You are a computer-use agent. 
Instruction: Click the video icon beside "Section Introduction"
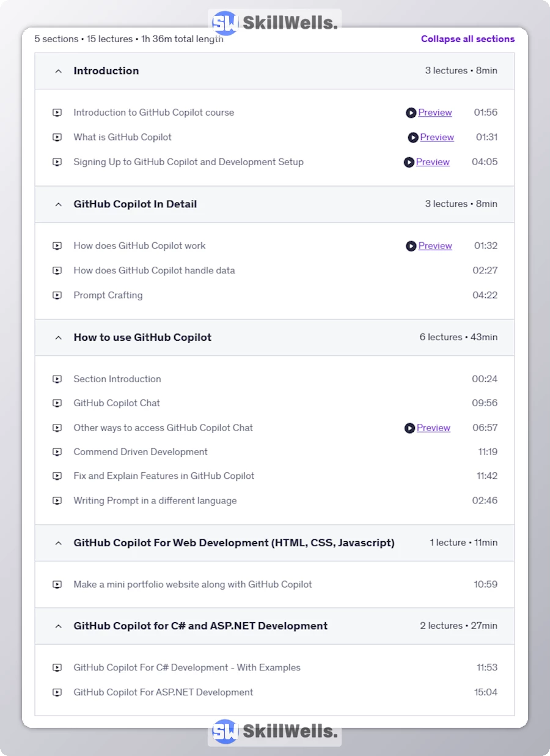57,379
